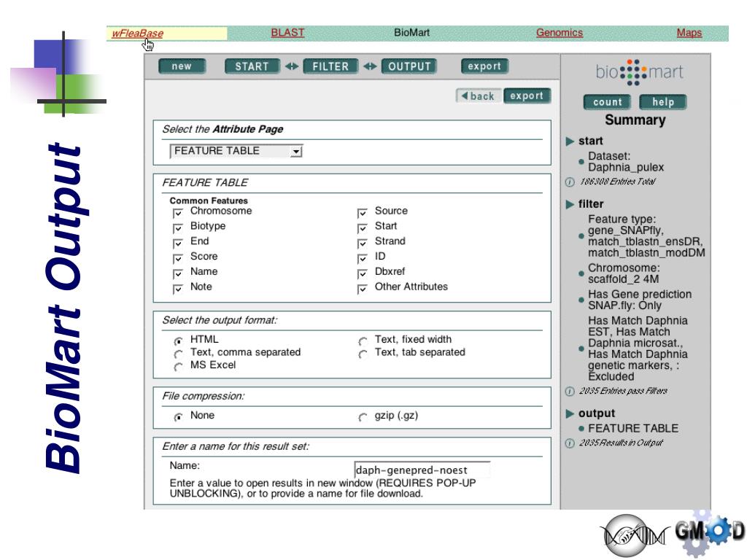This screenshot has width=747, height=560.
Task: Select Text, comma separated format
Action: 178,354
